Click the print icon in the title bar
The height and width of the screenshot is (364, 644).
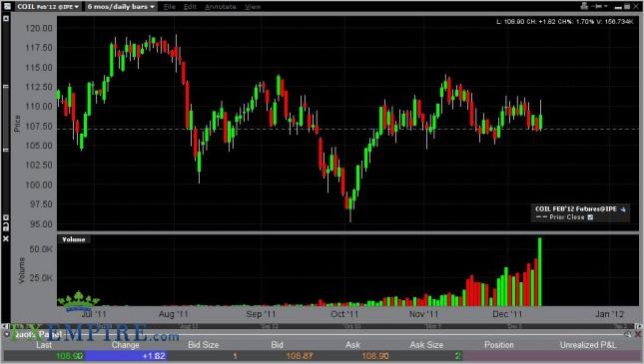click(x=584, y=6)
